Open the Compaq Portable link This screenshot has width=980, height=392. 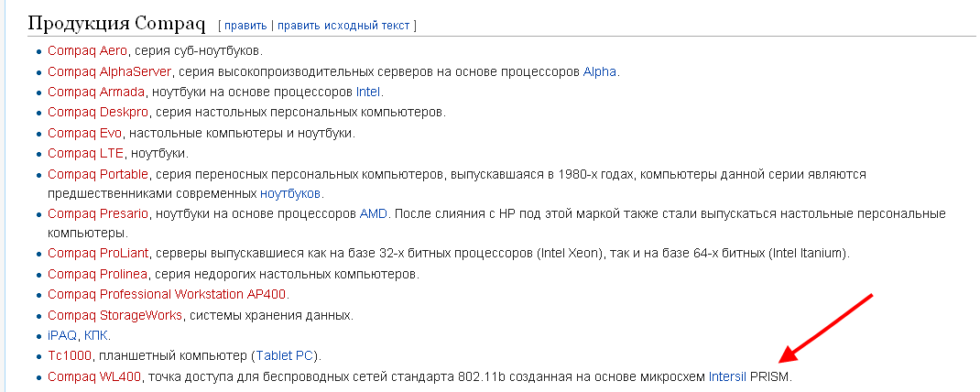[97, 174]
